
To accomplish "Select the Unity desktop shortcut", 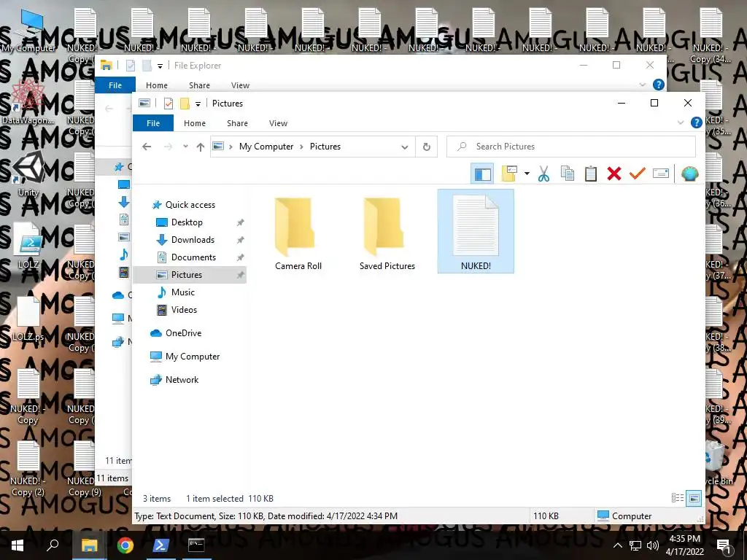I will 28,174.
